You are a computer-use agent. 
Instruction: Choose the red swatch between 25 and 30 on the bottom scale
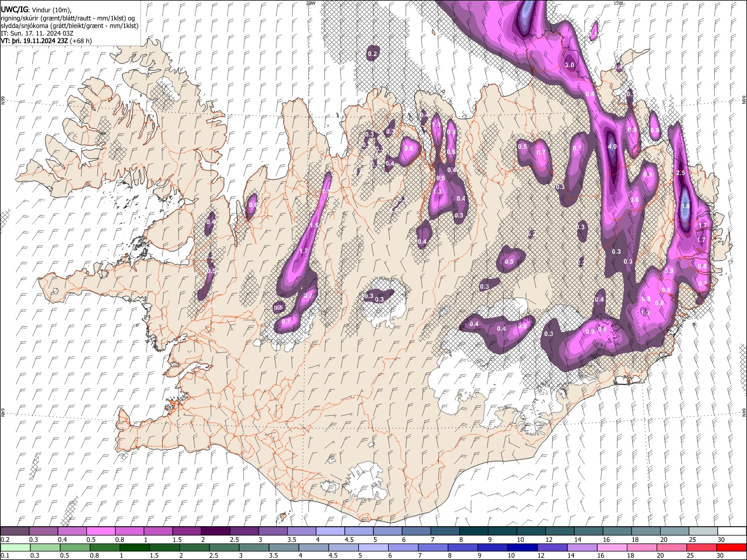click(x=701, y=547)
